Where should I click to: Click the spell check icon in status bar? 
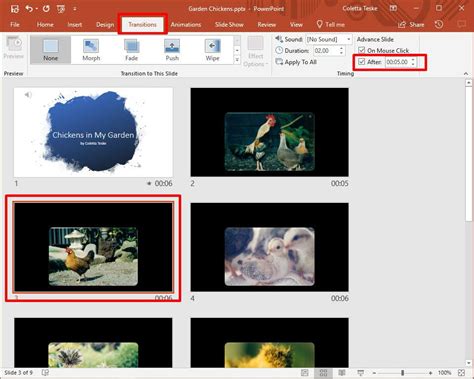(x=45, y=373)
